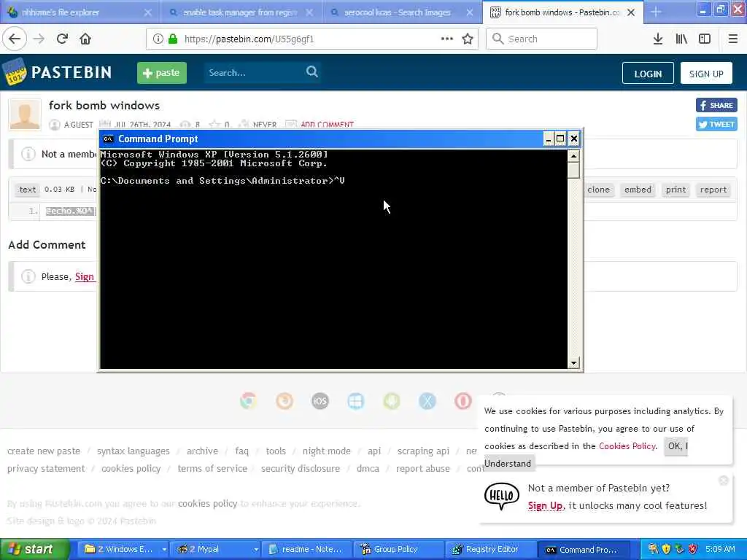747x560 pixels.
Task: Switch to night mode footer link
Action: coord(327,451)
